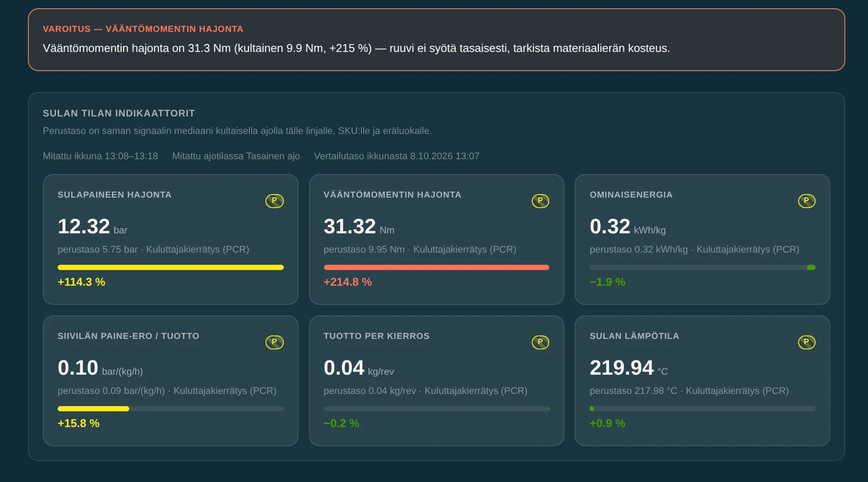Click the deviation bar in Sulan lämpötila card
The width and height of the screenshot is (868, 482).
[x=703, y=409]
